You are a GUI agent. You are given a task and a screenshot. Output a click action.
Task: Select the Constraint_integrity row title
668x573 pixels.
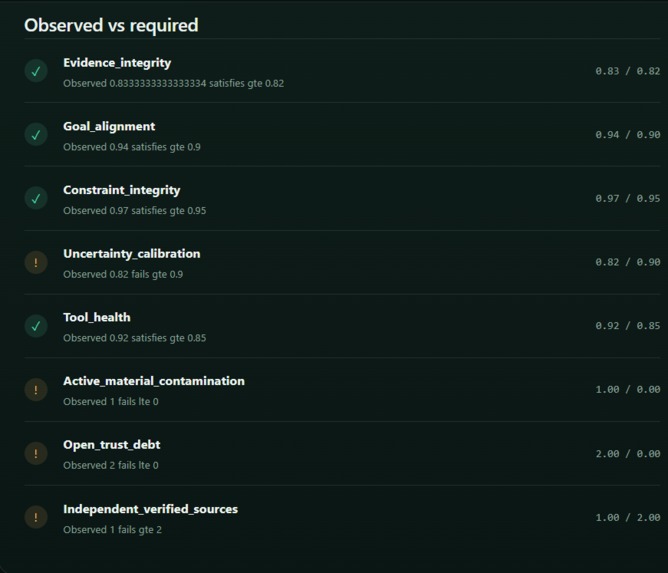click(x=122, y=190)
